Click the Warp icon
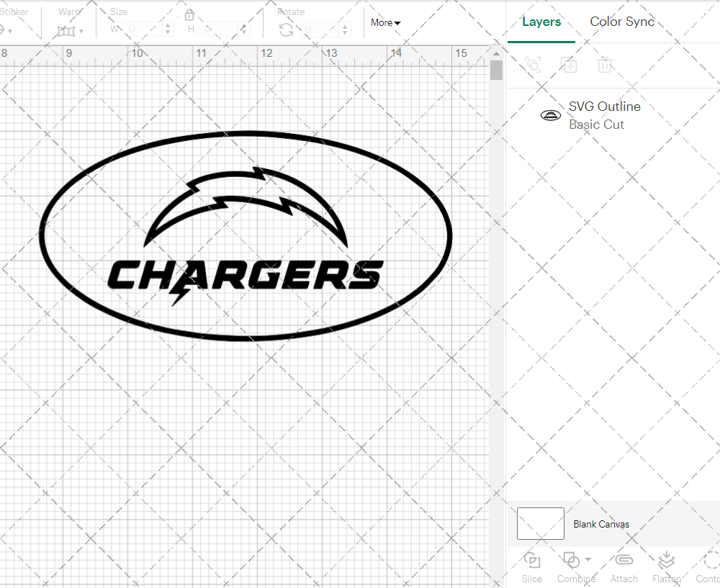The image size is (720, 588). pyautogui.click(x=66, y=31)
